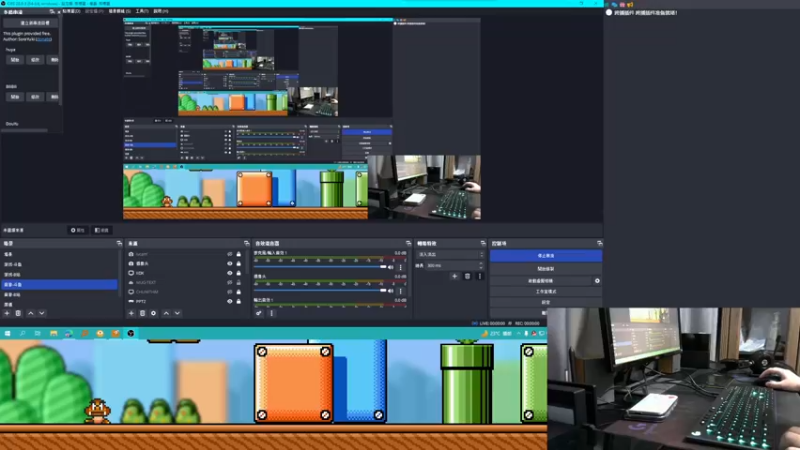Image resolution: width=800 pixels, height=450 pixels.
Task: Float the Audio Mixer dock using its header icon
Action: (408, 243)
